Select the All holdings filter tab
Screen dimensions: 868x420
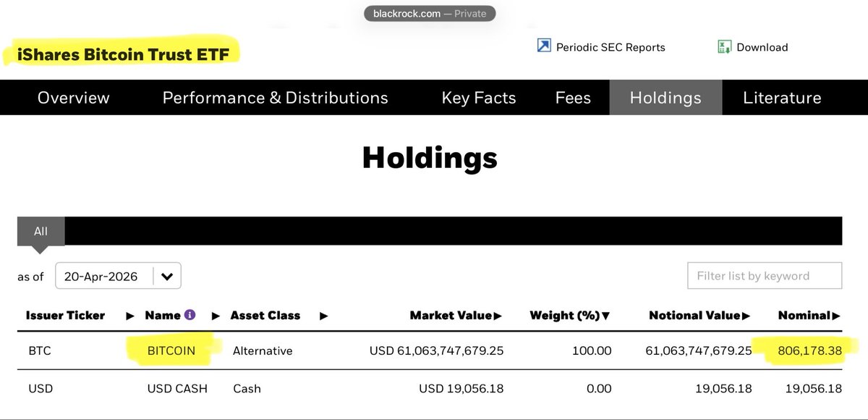(41, 231)
